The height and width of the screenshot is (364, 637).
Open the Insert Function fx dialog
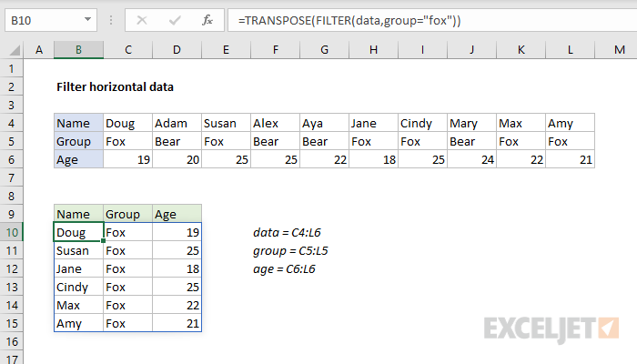pos(207,20)
